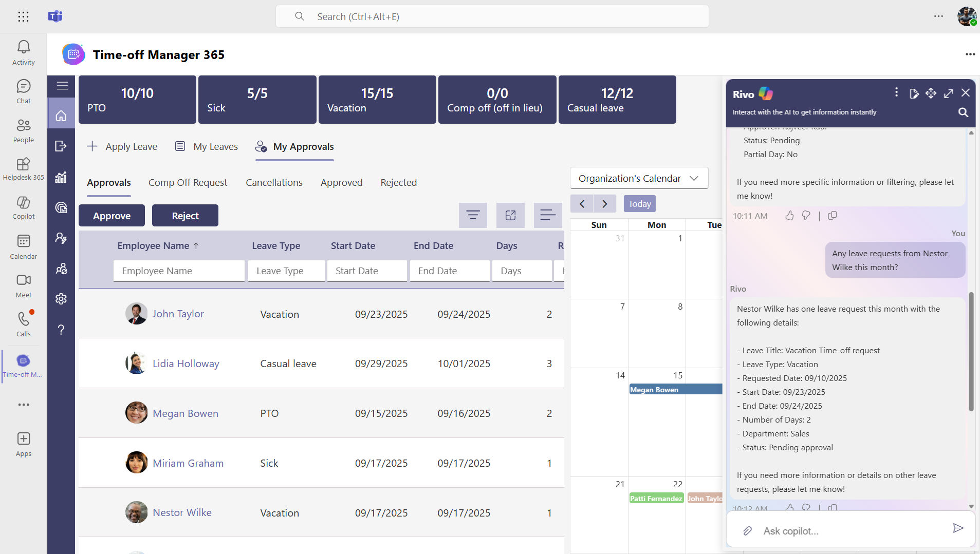Screen dimensions: 980x554
Task: Click the attachment paperclip in the Rivo chat
Action: pos(747,530)
